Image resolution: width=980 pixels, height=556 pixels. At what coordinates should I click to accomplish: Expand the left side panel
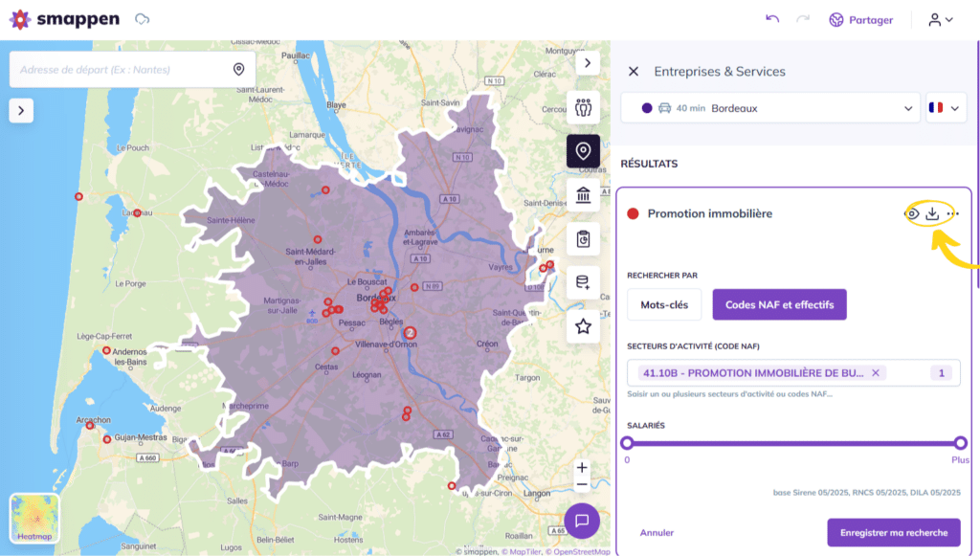(21, 111)
